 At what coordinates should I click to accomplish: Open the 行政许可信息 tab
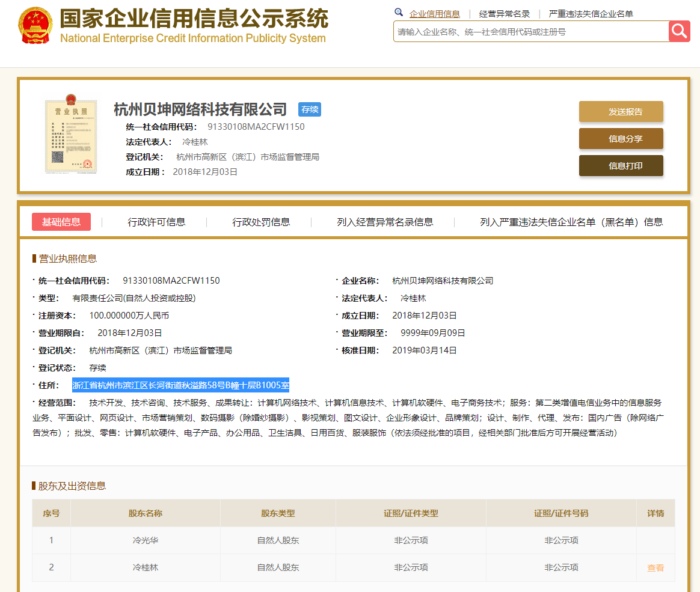click(156, 222)
